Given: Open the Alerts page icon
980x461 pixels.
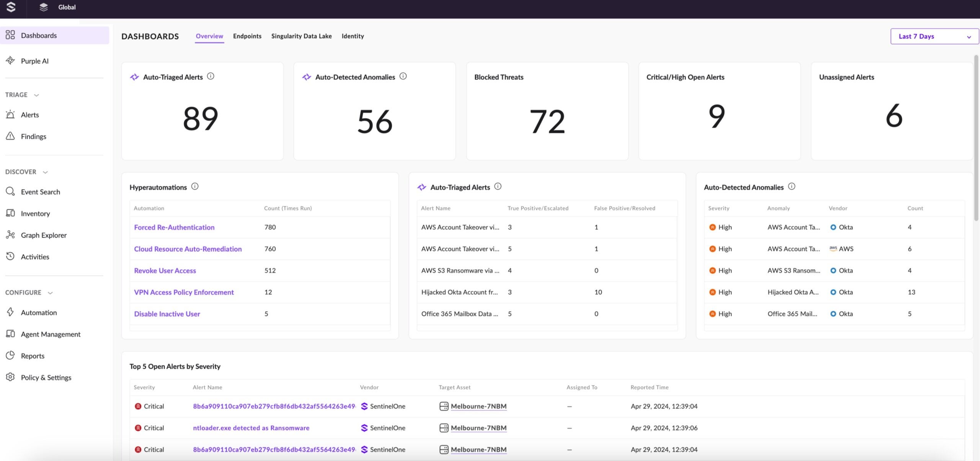Looking at the screenshot, I should [x=10, y=114].
